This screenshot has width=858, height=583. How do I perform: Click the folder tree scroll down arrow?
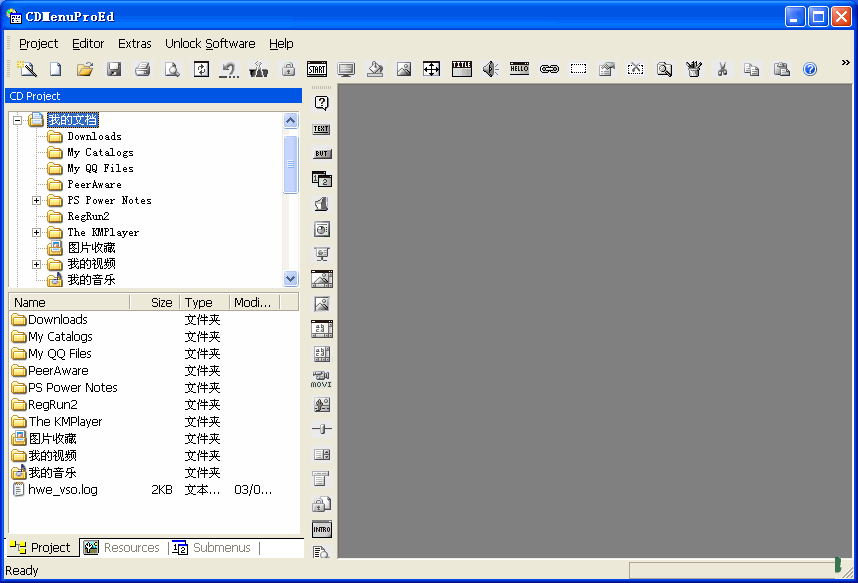pos(291,280)
